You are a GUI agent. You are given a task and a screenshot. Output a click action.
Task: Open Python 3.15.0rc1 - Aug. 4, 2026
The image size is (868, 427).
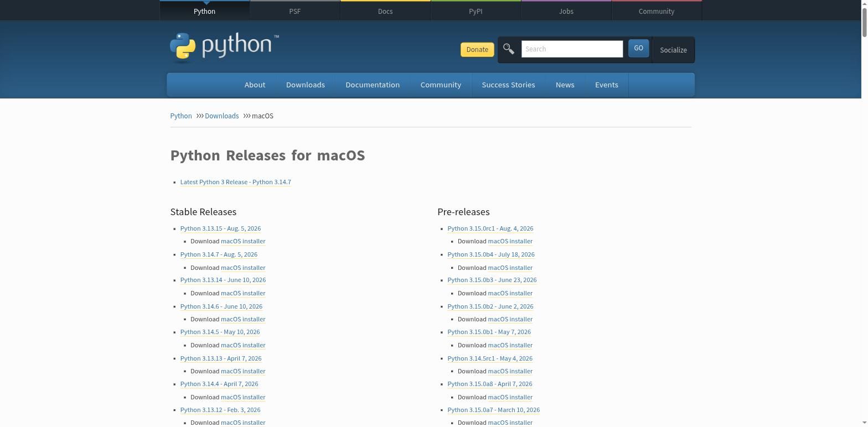pyautogui.click(x=490, y=228)
